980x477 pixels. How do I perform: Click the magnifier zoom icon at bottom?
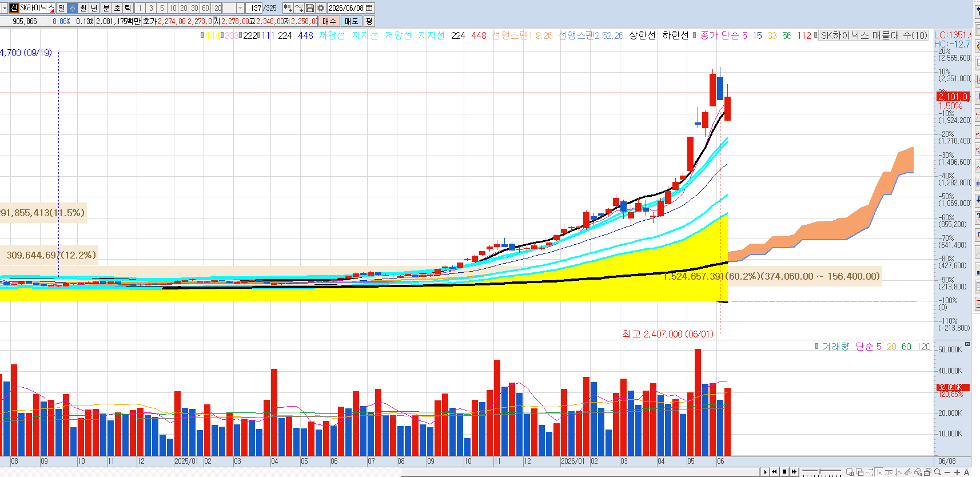(938, 472)
